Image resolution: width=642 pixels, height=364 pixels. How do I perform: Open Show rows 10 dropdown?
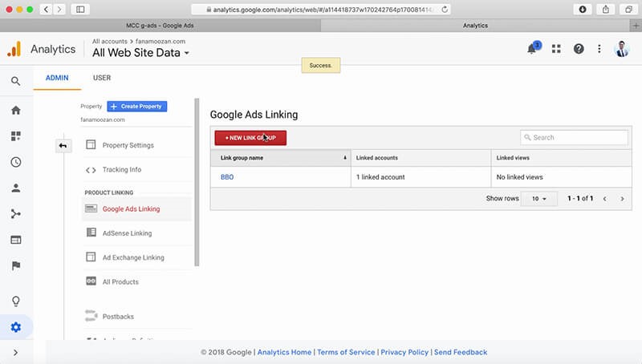pyautogui.click(x=538, y=199)
